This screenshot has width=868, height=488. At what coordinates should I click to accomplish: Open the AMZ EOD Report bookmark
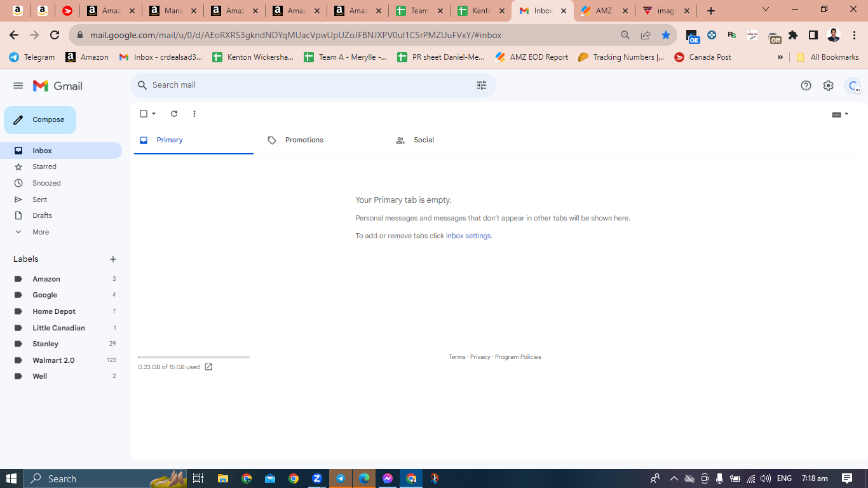pyautogui.click(x=532, y=57)
